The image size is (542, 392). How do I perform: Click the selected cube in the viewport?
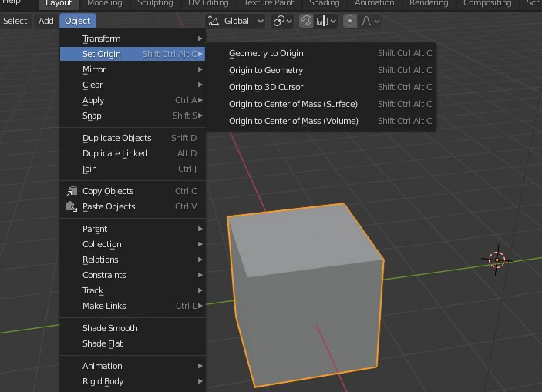pyautogui.click(x=305, y=295)
